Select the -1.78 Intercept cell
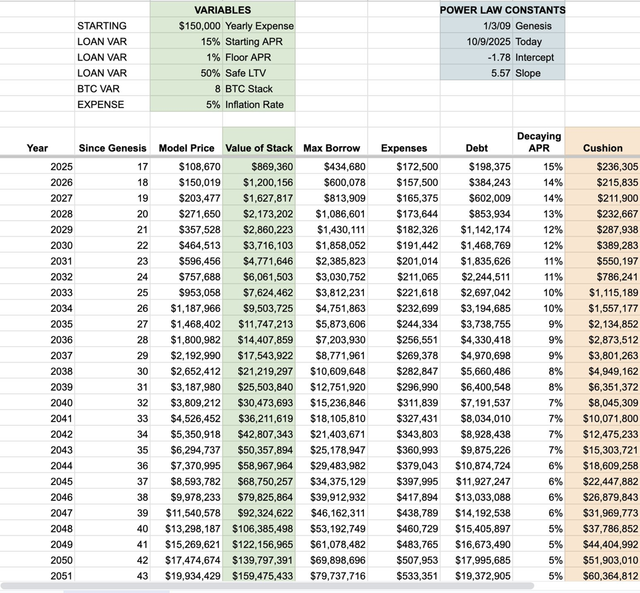This screenshot has width=640, height=593. (474, 58)
